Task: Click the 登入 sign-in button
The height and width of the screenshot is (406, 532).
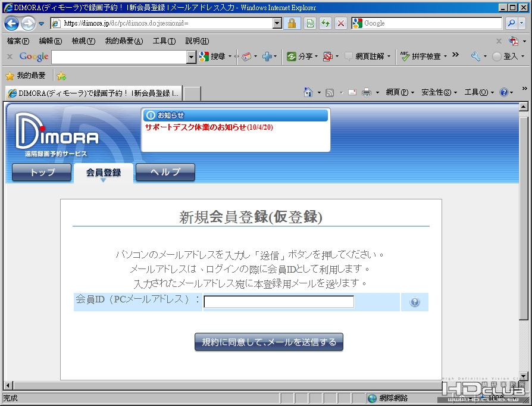Action: [x=505, y=57]
